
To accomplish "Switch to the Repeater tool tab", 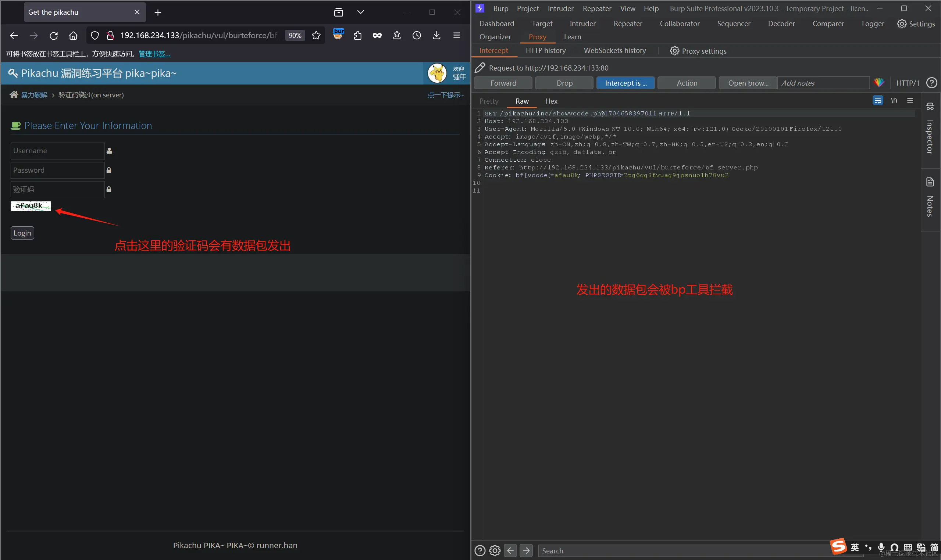I will pos(628,24).
